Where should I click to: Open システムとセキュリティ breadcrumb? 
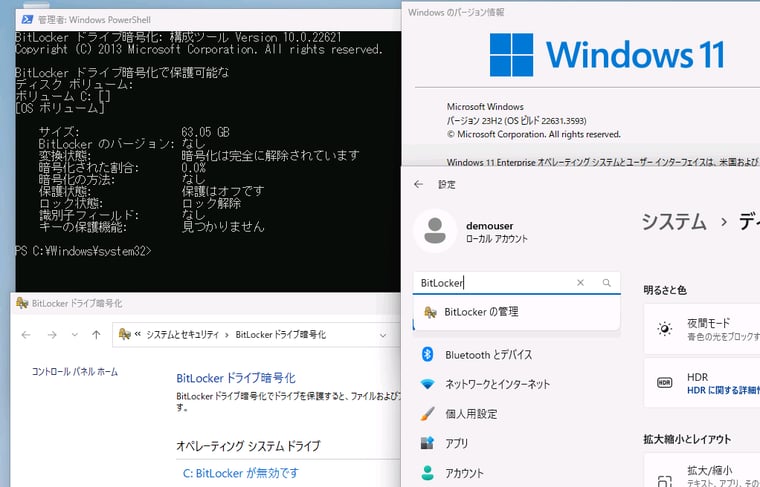coord(182,335)
